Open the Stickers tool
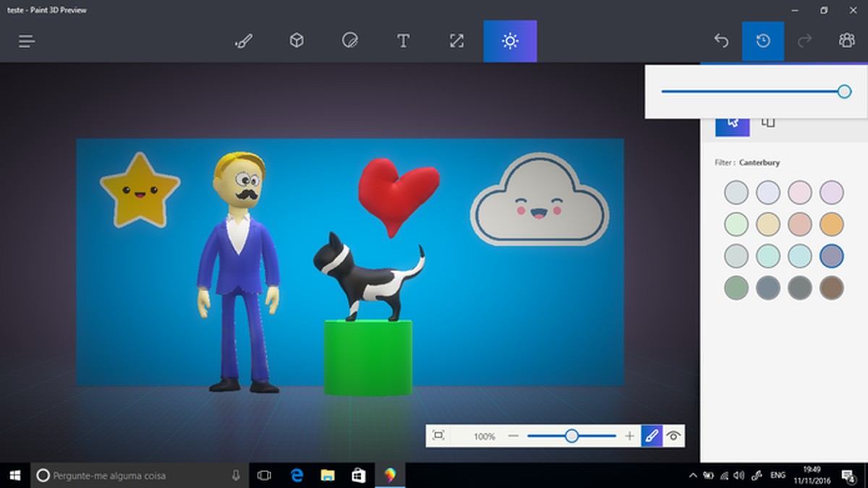This screenshot has height=488, width=868. [x=350, y=41]
